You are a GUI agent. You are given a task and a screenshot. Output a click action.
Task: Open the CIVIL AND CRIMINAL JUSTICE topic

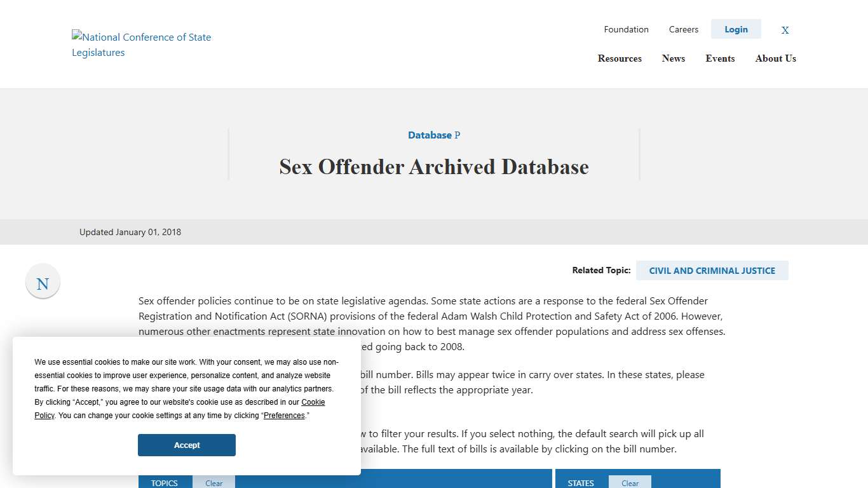(712, 270)
